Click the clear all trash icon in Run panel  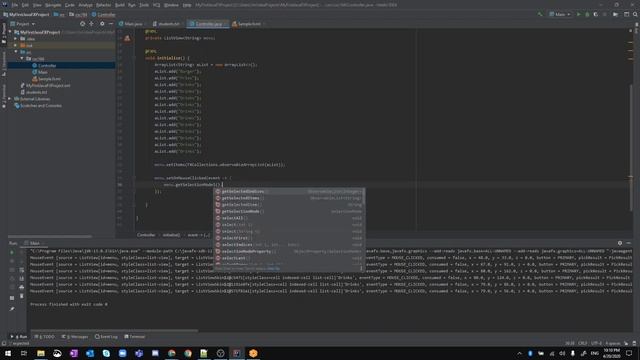pyautogui.click(x=22, y=296)
